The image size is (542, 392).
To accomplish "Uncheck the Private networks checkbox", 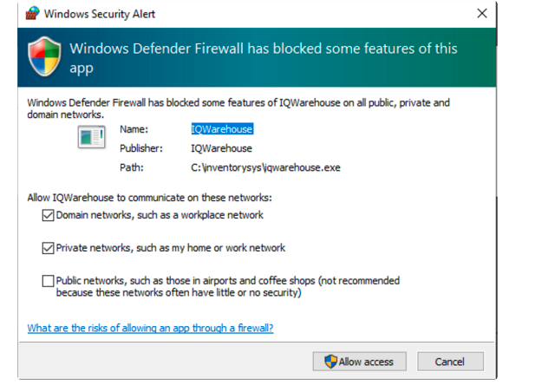I will 47,248.
